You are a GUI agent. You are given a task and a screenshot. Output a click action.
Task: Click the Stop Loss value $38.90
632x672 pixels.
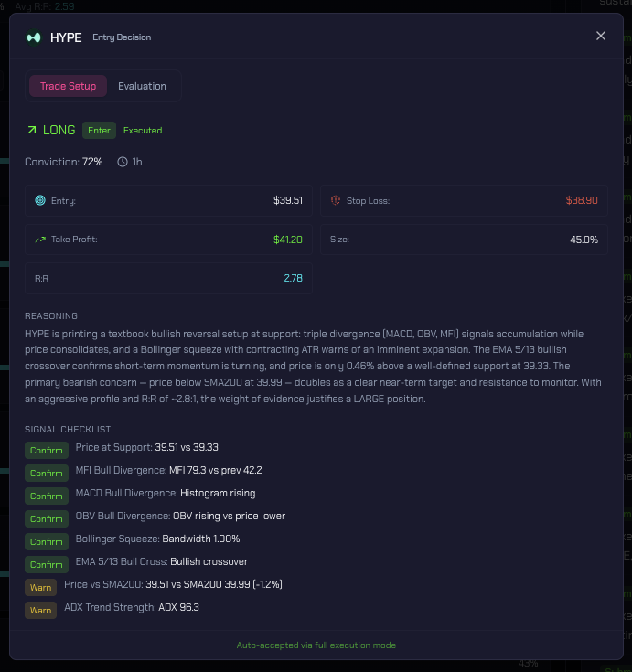[x=582, y=200]
